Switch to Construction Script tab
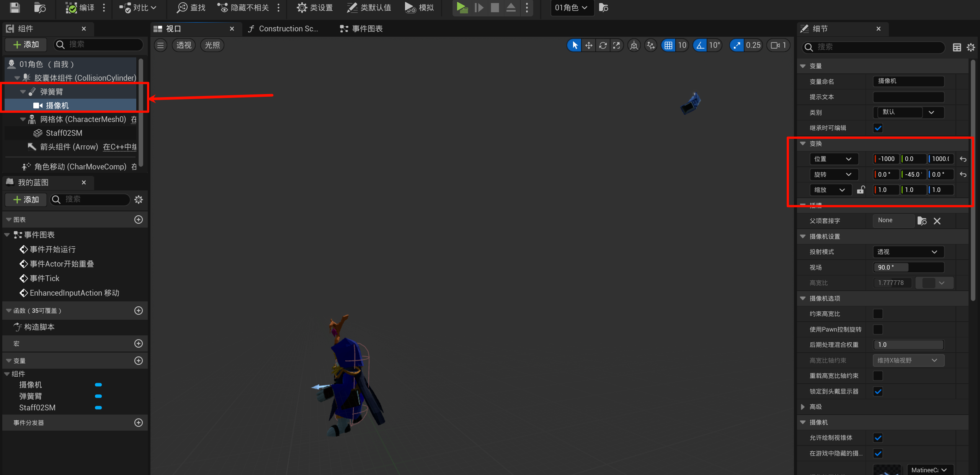This screenshot has height=475, width=980. click(x=283, y=29)
